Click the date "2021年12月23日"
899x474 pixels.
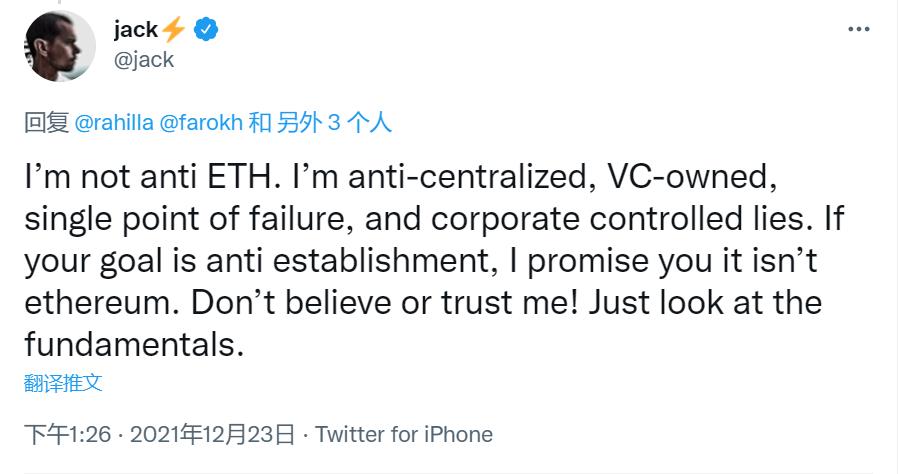[213, 434]
